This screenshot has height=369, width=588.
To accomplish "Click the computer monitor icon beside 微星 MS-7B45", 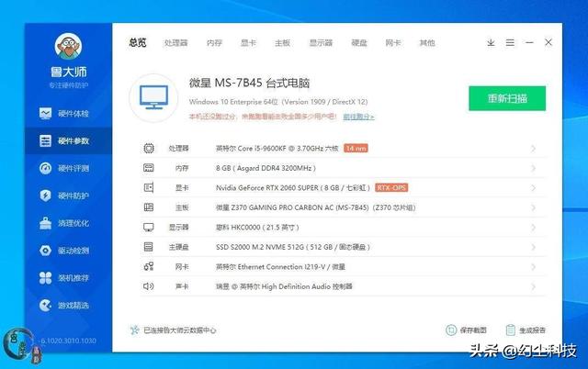I will [153, 98].
